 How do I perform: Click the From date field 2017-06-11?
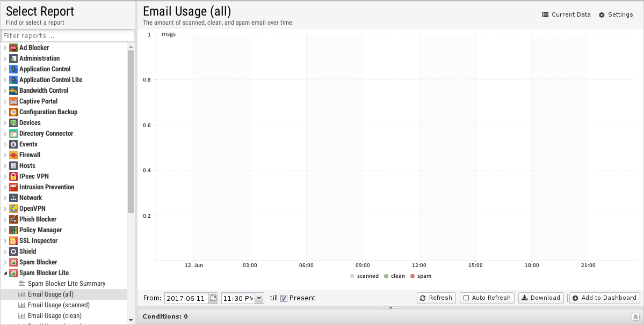187,298
